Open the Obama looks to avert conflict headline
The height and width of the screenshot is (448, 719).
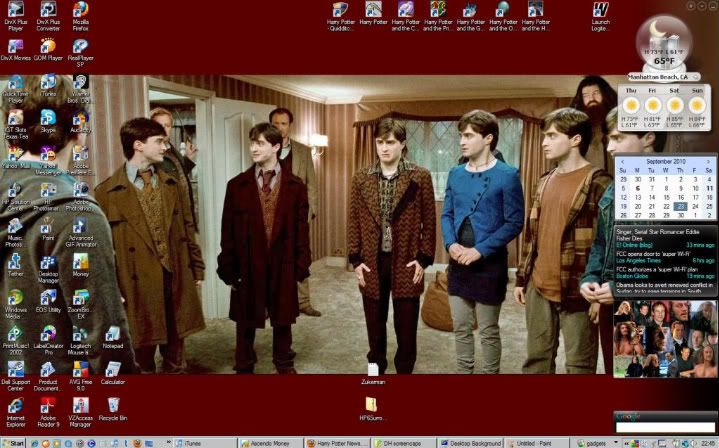pyautogui.click(x=664, y=288)
